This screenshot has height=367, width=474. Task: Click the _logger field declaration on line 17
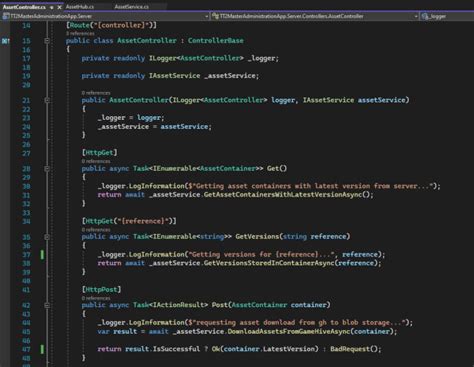click(x=263, y=58)
